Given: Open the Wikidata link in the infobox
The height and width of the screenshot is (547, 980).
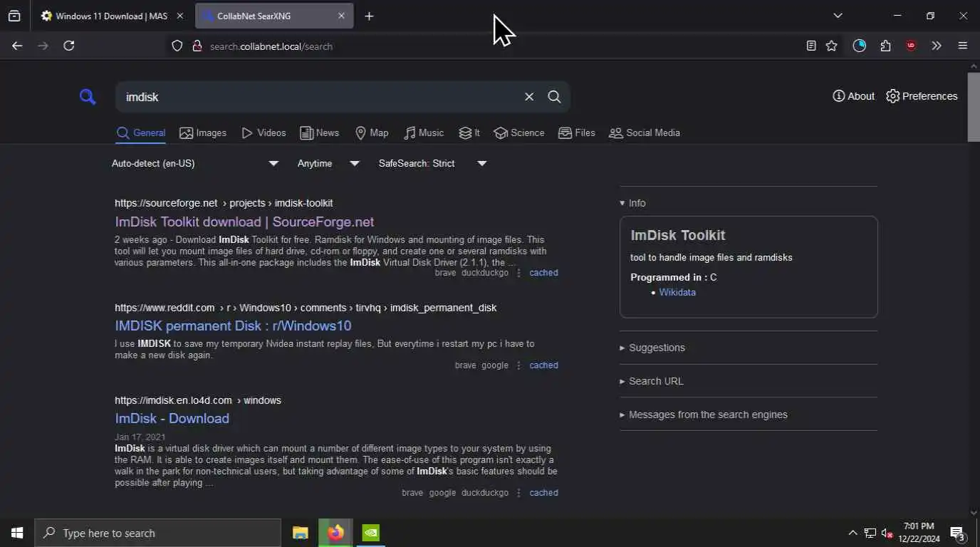Looking at the screenshot, I should tap(677, 292).
